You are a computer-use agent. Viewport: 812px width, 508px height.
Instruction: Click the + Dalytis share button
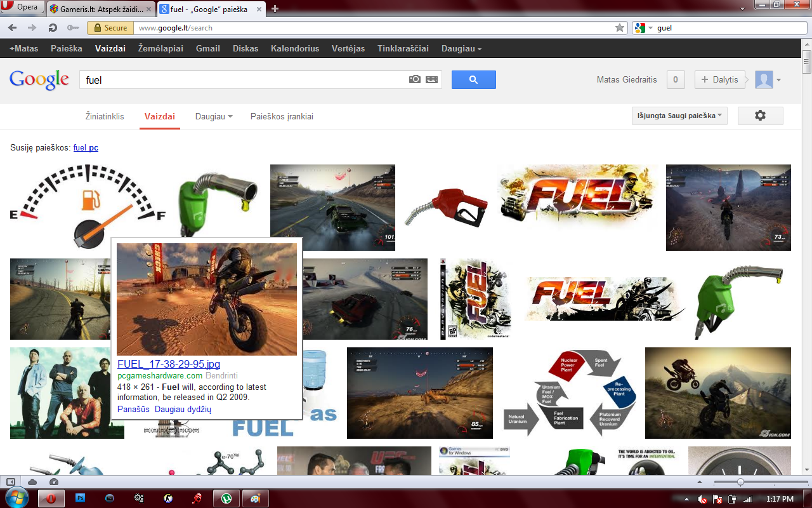coord(720,79)
